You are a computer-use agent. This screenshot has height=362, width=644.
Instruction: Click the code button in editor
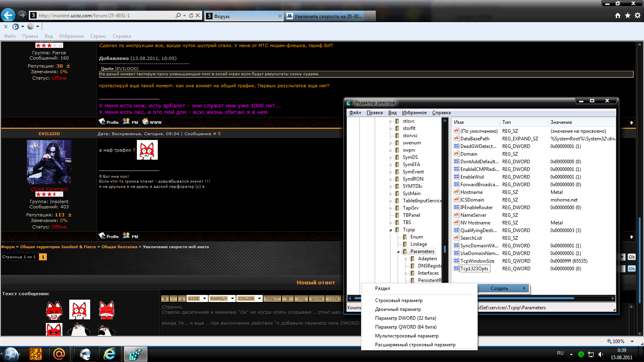(x=333, y=298)
